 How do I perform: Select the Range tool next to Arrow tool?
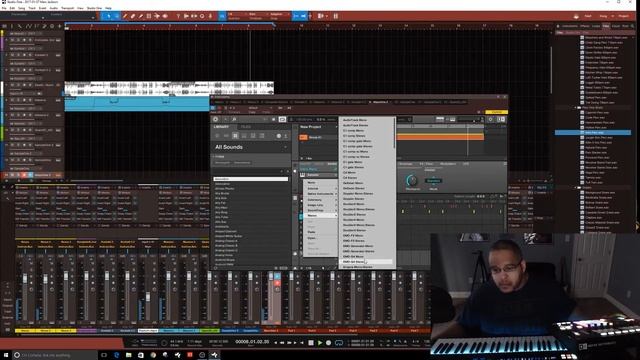coord(117,16)
